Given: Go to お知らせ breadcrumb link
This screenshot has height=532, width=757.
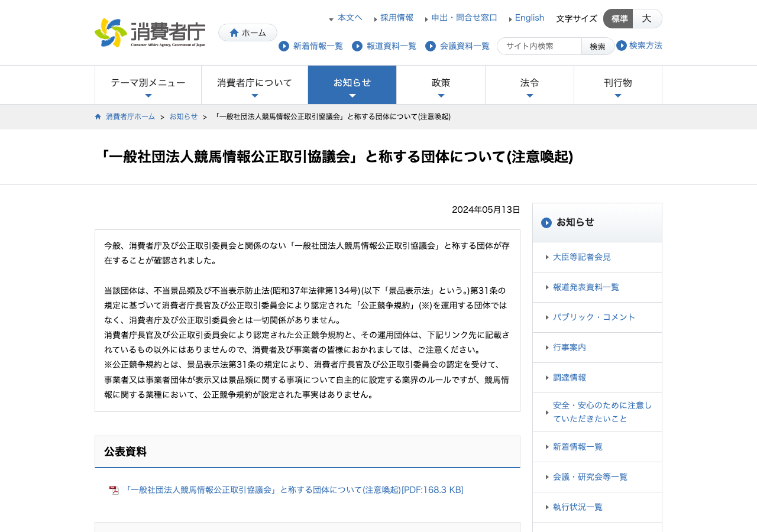Looking at the screenshot, I should (x=184, y=117).
